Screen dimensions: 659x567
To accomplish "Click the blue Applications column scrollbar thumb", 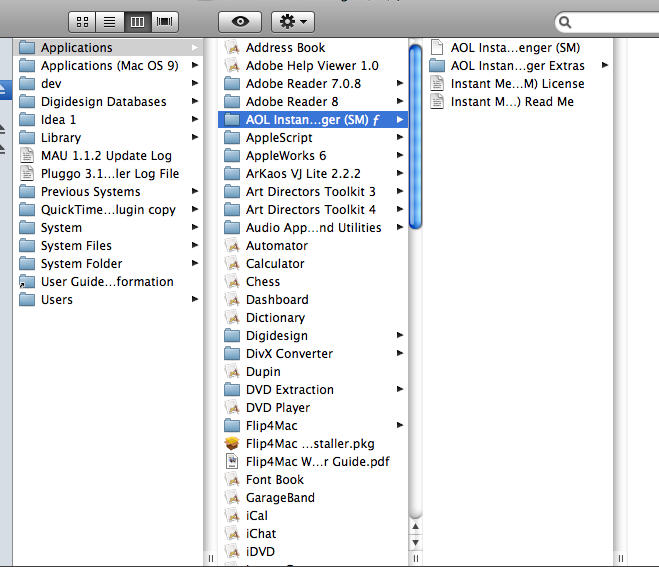I will [415, 137].
